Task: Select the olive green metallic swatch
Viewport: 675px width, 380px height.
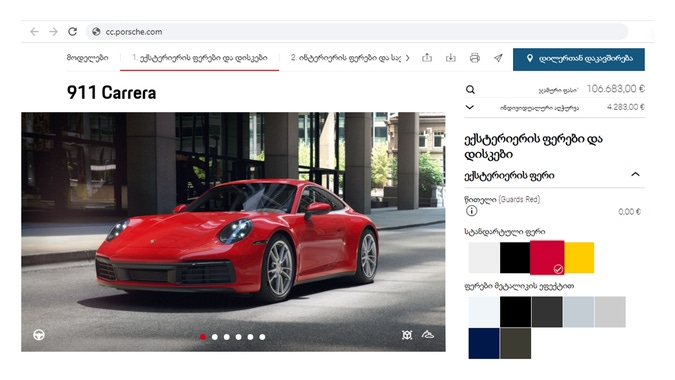Action: (x=515, y=343)
